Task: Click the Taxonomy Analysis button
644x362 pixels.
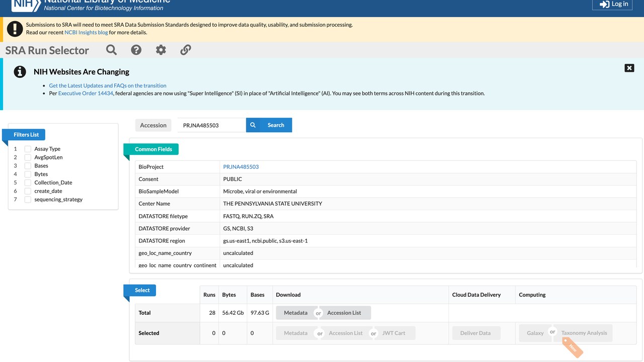Action: [584, 333]
